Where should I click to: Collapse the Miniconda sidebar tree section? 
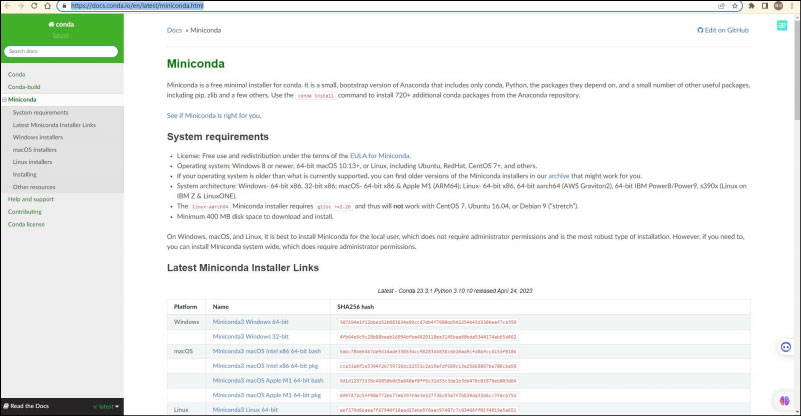coord(4,100)
